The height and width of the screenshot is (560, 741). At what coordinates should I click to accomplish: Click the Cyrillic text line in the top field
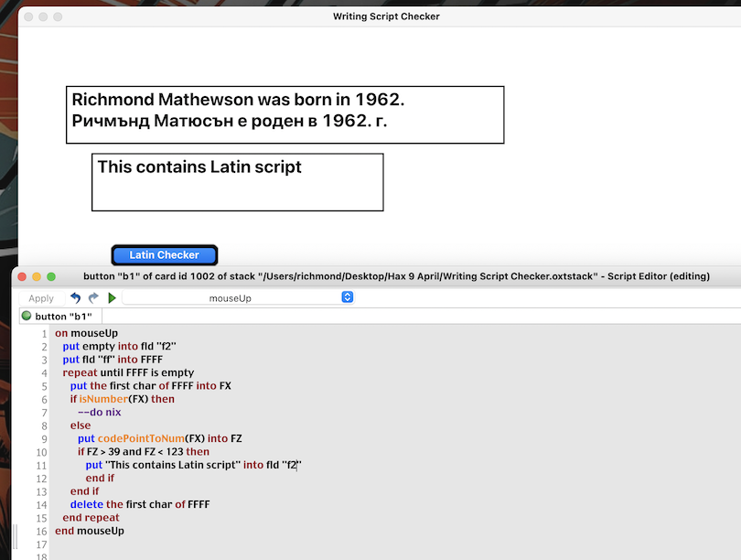tap(230, 121)
